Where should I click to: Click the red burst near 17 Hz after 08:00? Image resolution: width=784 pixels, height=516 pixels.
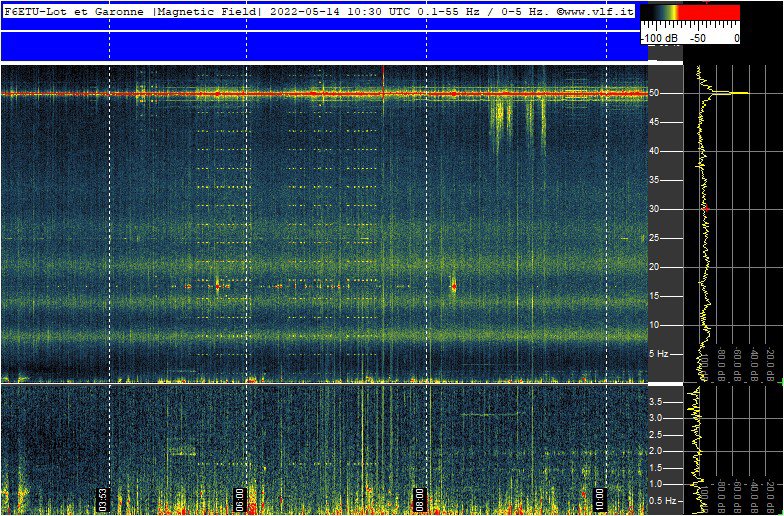coord(454,286)
